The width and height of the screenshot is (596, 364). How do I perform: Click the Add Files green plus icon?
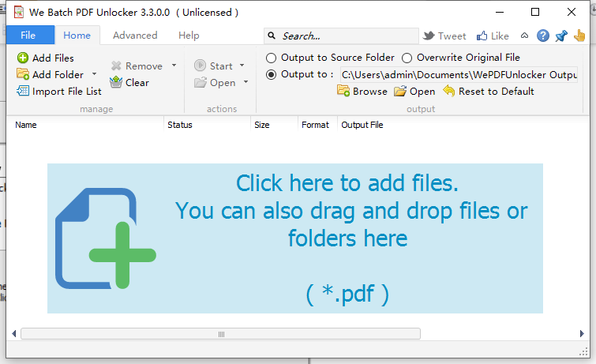pyautogui.click(x=23, y=58)
